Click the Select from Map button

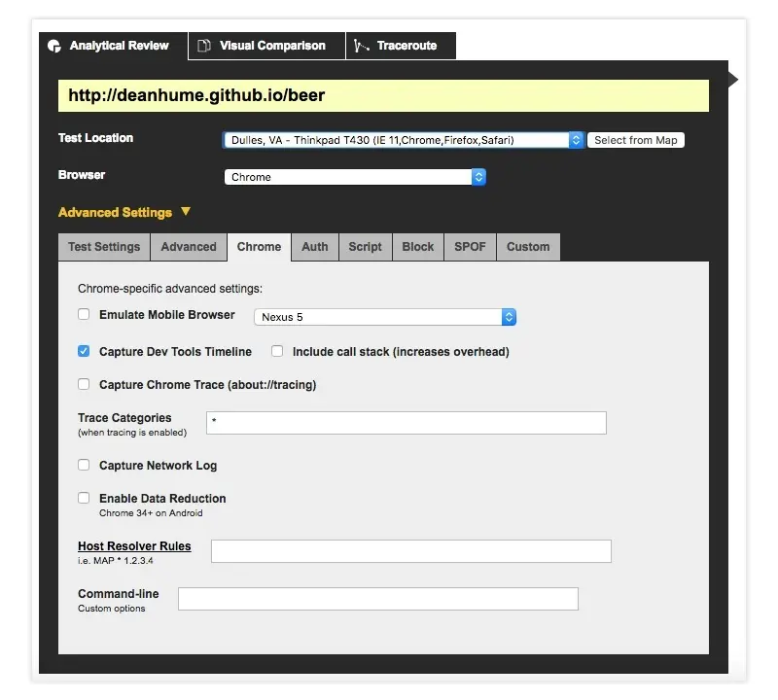(x=636, y=140)
